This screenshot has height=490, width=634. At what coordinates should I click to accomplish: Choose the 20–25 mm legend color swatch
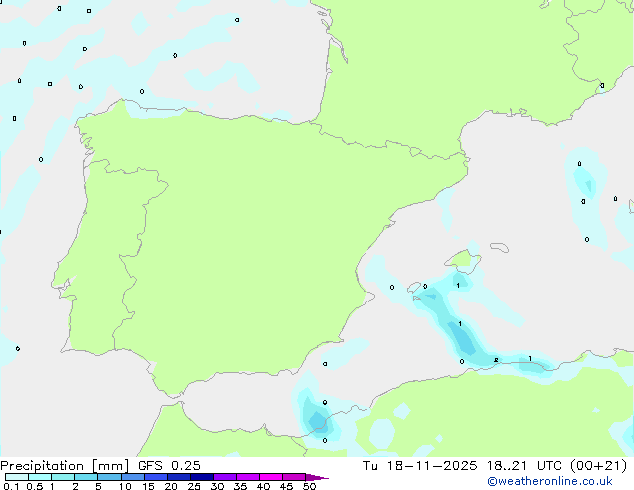pos(178,477)
